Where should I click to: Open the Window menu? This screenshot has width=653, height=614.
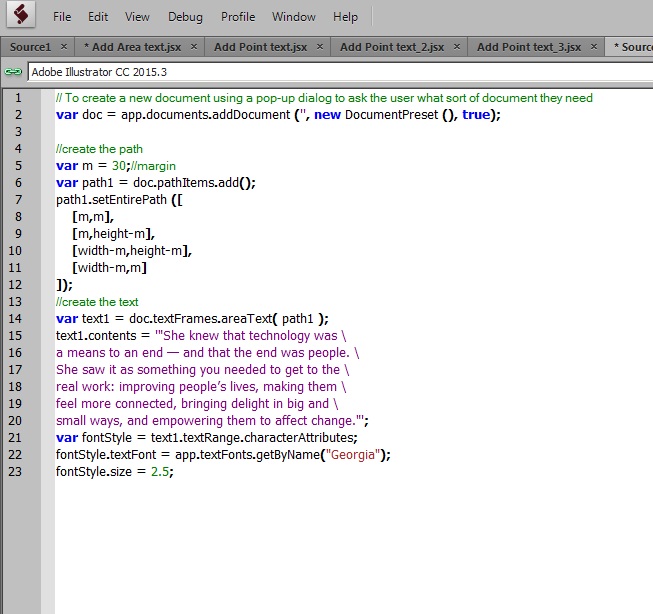coord(294,17)
